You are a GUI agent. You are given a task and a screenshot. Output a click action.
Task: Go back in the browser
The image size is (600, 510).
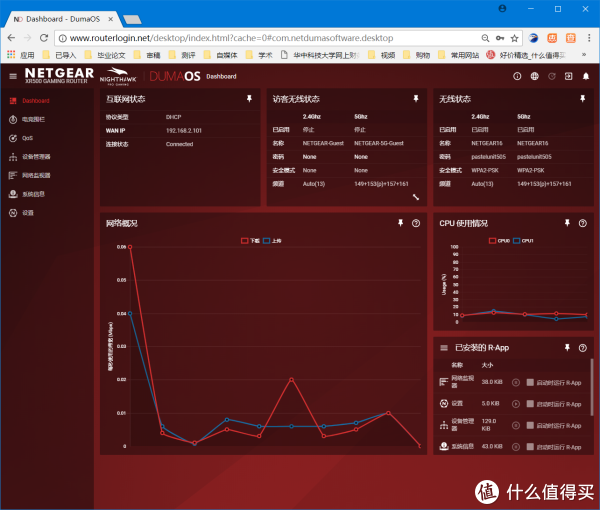pyautogui.click(x=11, y=38)
